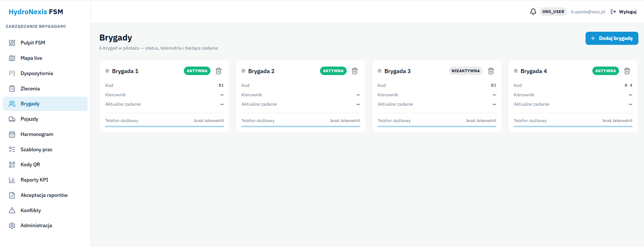Viewport: 644px width, 247px height.
Task: Open Dyspozytornia section
Action: 45,73
